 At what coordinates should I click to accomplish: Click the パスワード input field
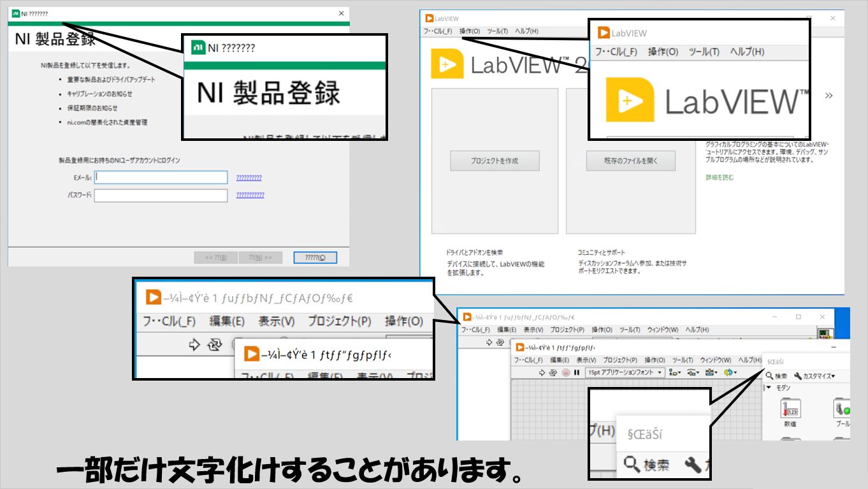(161, 195)
